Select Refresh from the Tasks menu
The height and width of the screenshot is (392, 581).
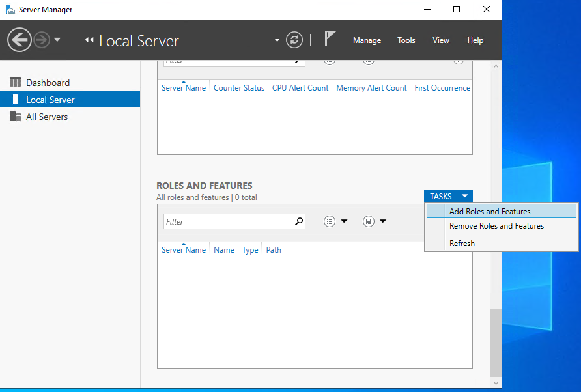point(462,244)
